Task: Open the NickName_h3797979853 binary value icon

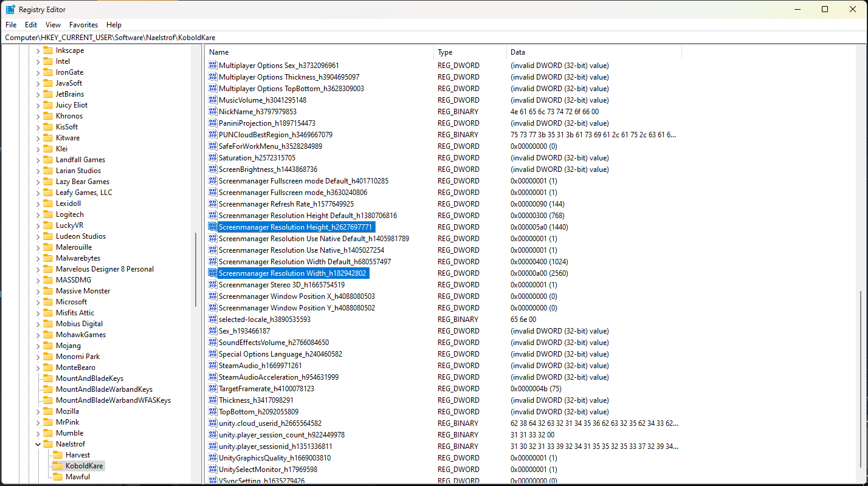Action: (x=212, y=111)
